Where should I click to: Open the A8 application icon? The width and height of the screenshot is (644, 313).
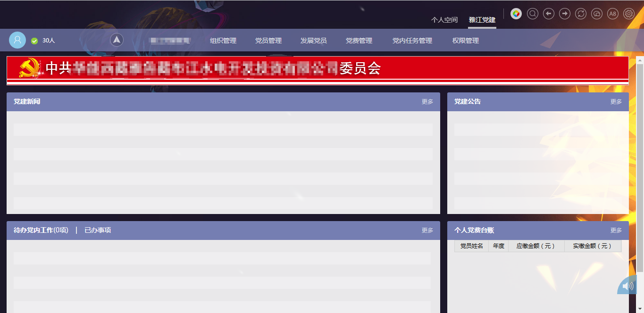coord(612,14)
